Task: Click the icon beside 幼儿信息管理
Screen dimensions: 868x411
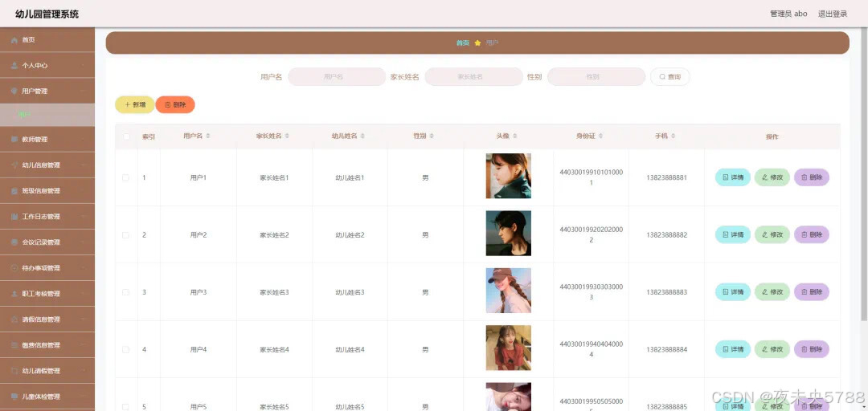Action: tap(14, 165)
